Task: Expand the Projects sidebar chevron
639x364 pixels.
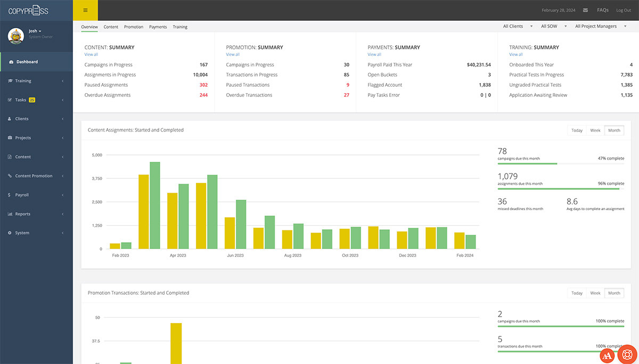Action: click(63, 138)
